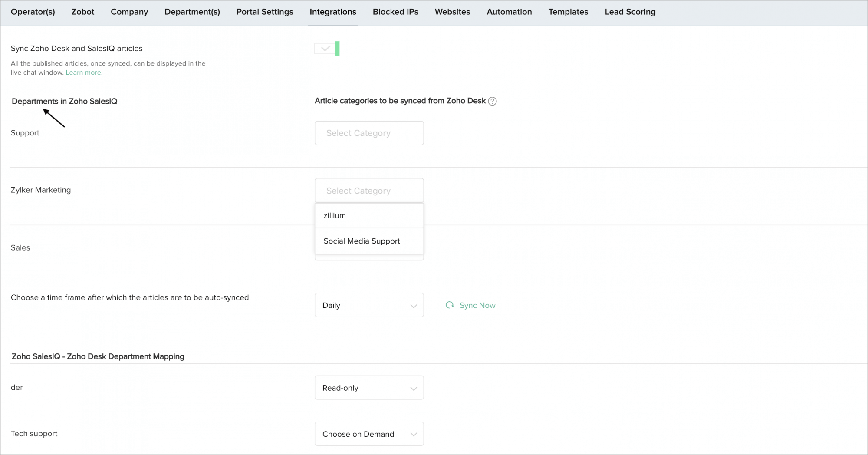Toggle Sync Zoho Desk and SalesIQ articles switch

[327, 49]
